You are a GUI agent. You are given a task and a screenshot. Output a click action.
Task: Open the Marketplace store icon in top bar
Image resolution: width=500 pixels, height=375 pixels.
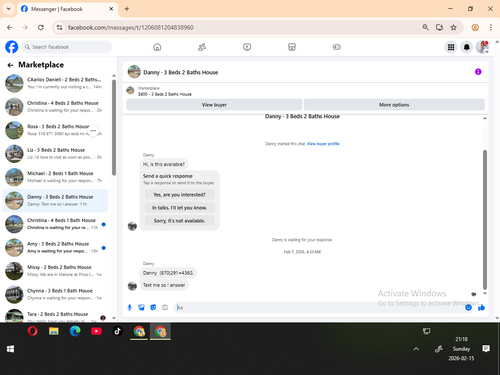292,47
